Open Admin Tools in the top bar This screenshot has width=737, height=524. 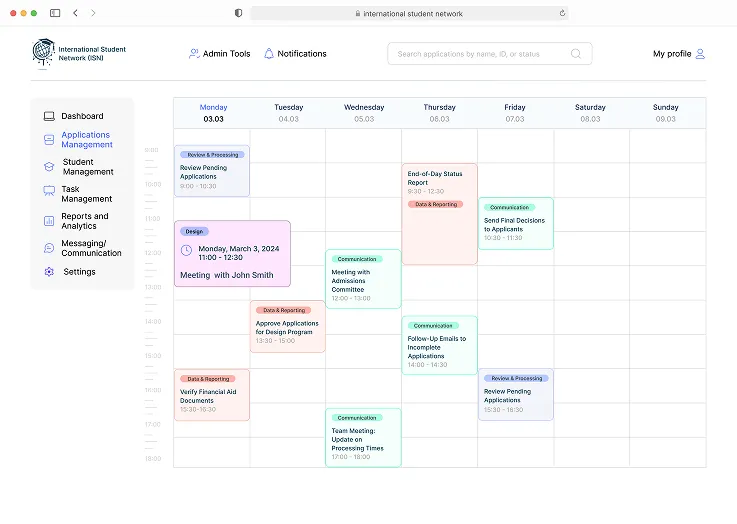coord(220,54)
